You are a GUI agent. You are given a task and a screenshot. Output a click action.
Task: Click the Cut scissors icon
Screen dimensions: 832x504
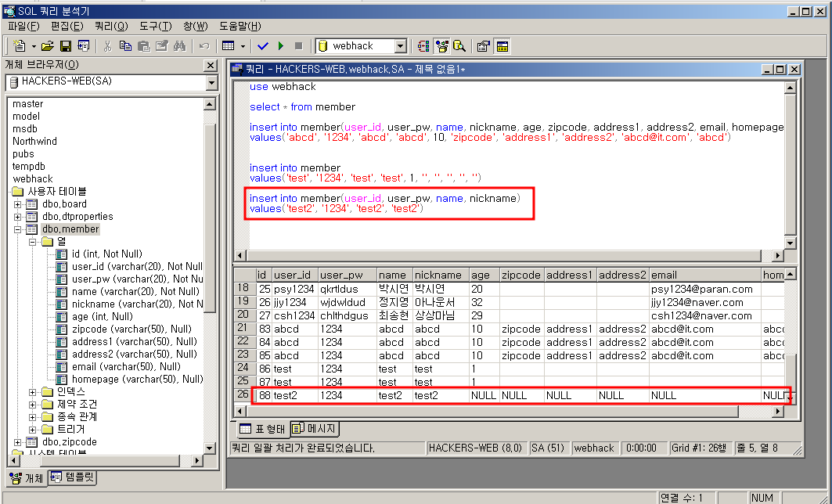tap(108, 46)
